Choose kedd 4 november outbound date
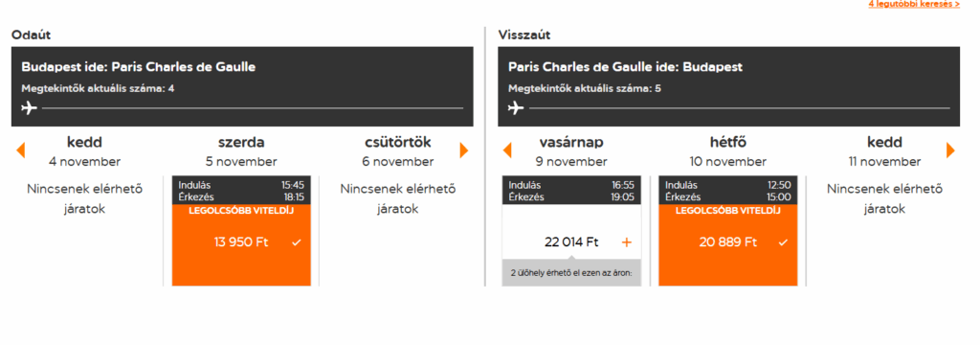The height and width of the screenshot is (345, 980). (x=84, y=151)
